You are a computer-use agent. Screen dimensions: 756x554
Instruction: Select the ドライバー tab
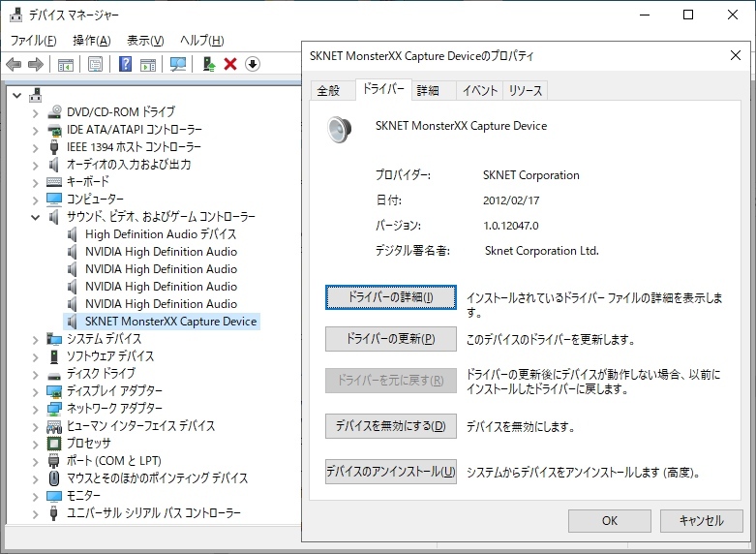[383, 89]
